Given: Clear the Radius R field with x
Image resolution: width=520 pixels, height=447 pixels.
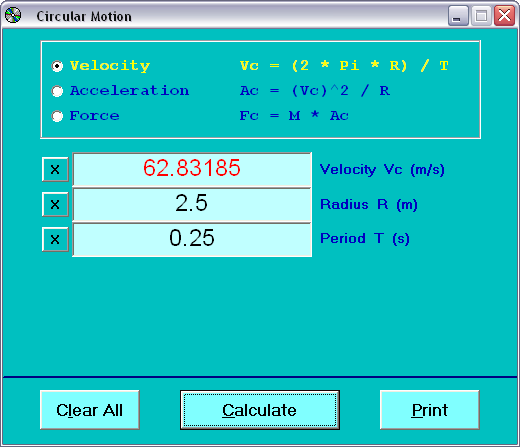Looking at the screenshot, I should [x=55, y=204].
